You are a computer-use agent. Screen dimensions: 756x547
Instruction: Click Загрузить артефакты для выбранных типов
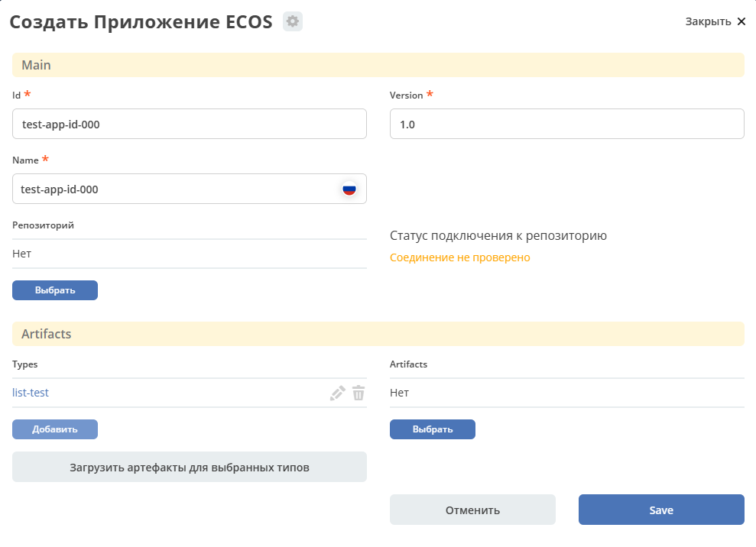[x=189, y=467]
